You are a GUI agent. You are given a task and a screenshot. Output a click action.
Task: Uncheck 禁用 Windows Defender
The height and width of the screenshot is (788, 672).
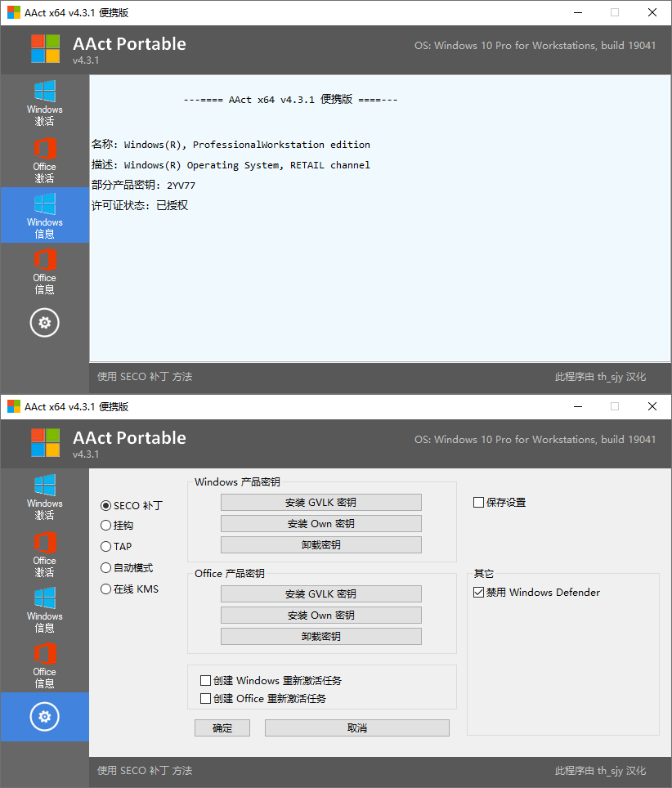[x=537, y=593]
